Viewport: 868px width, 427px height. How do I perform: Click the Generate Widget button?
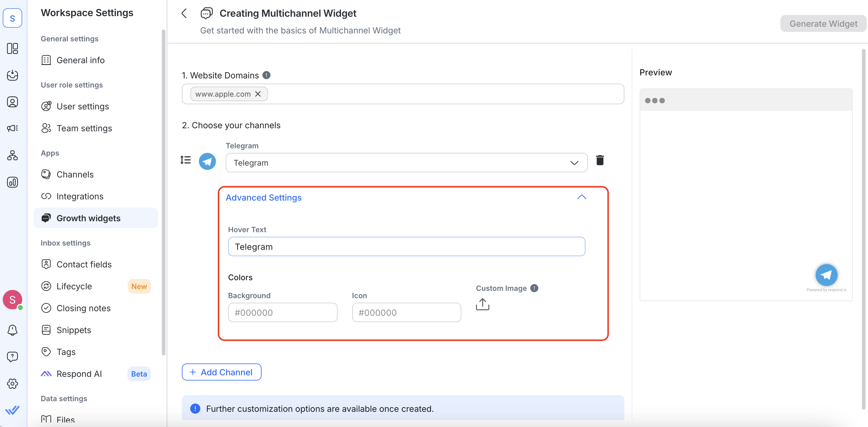click(x=823, y=24)
